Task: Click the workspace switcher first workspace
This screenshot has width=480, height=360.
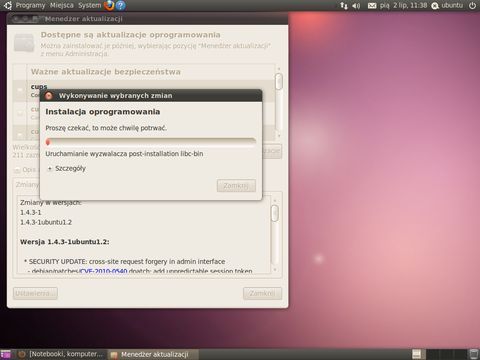Action: (x=417, y=354)
